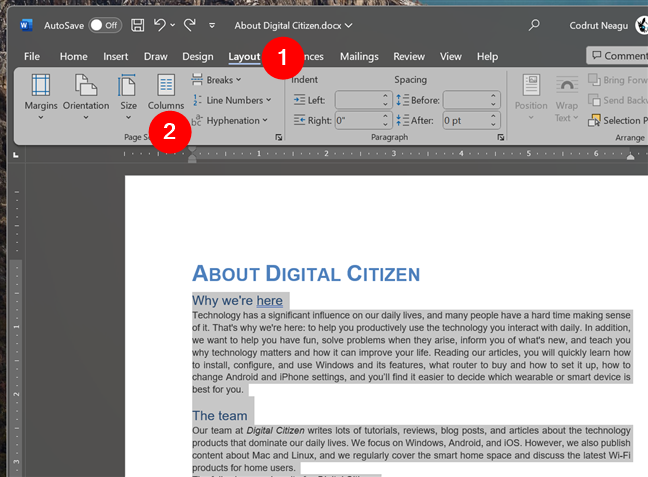Click Bring Forward in Arrange group
This screenshot has height=477, width=648.
tap(618, 80)
